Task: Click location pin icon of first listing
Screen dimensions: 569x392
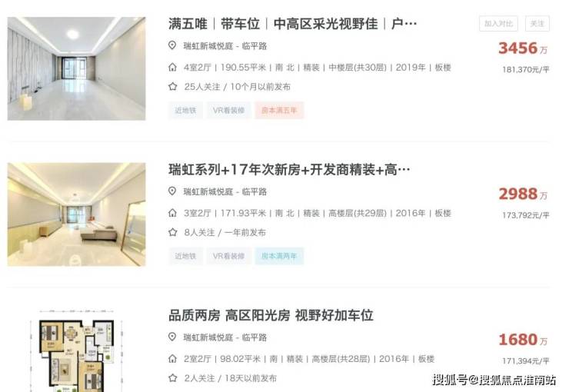Action: [172, 45]
